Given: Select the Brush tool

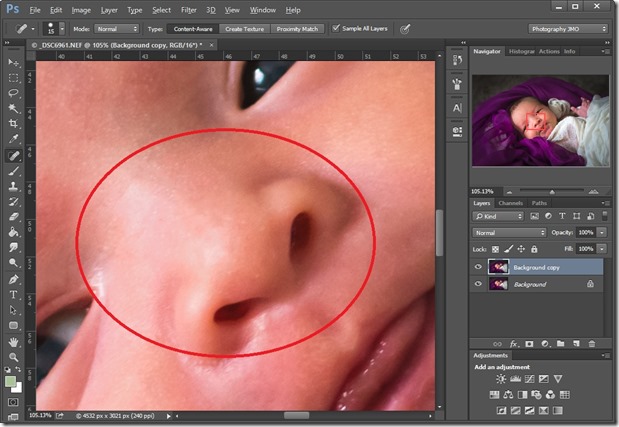Looking at the screenshot, I should coord(13,171).
